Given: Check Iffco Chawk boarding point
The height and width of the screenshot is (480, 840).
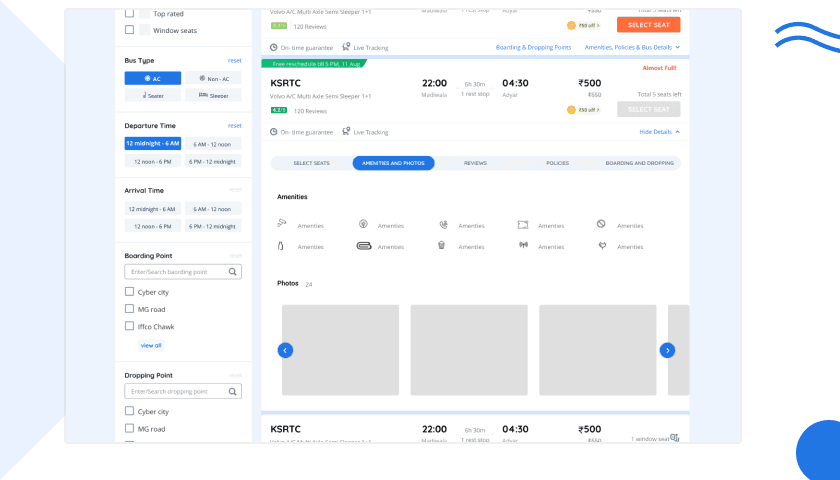Looking at the screenshot, I should pyautogui.click(x=129, y=326).
